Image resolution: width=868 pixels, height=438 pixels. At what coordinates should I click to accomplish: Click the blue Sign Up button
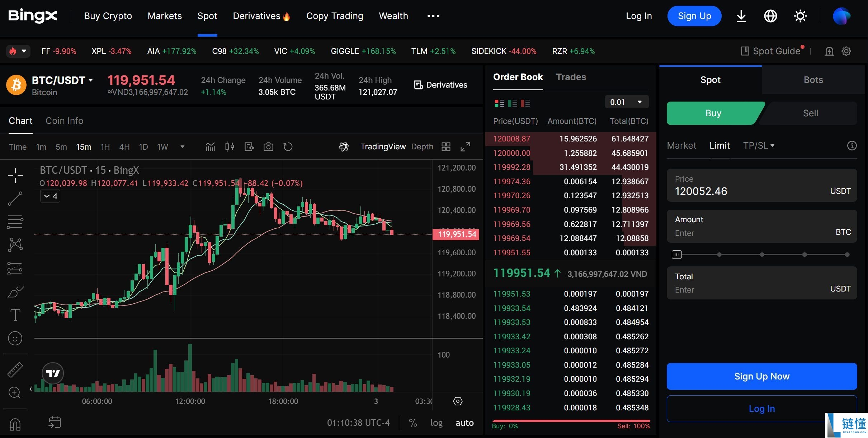(694, 16)
